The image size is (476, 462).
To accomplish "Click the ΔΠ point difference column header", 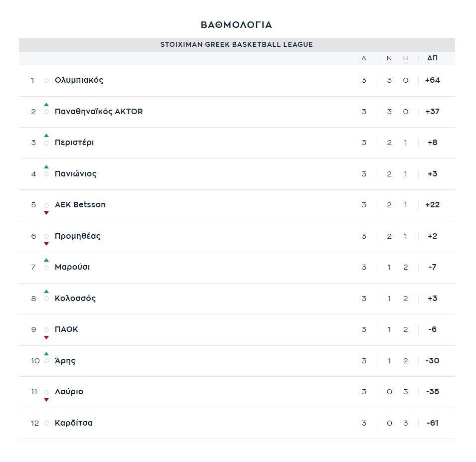I will tap(433, 58).
